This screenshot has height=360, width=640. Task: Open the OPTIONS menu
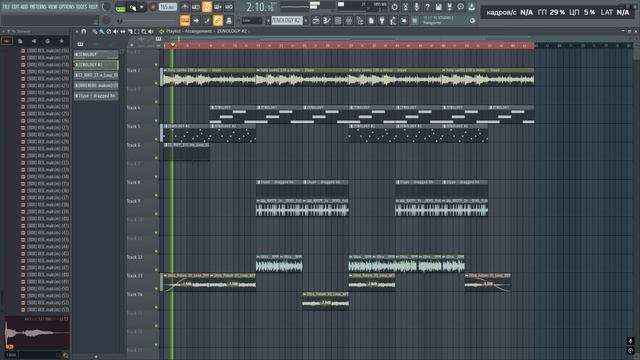[x=67, y=7]
